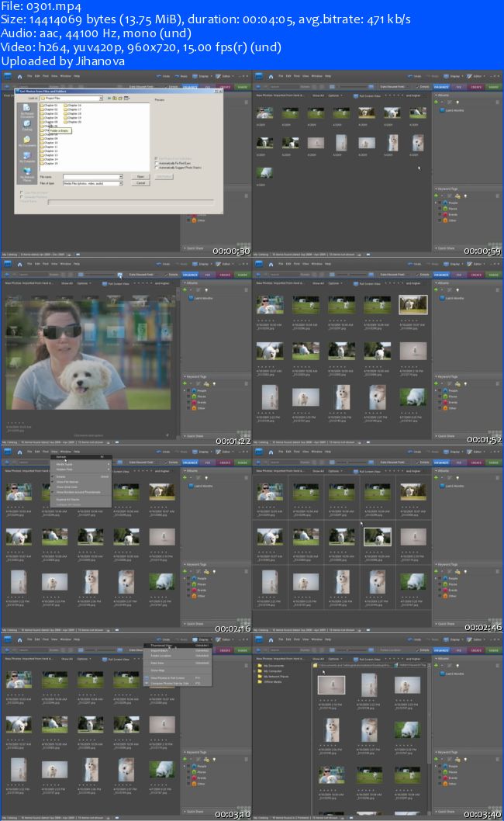This screenshot has width=504, height=821.
Task: Collapse Albums panel in 00:02:46 frame
Action: coord(437,471)
